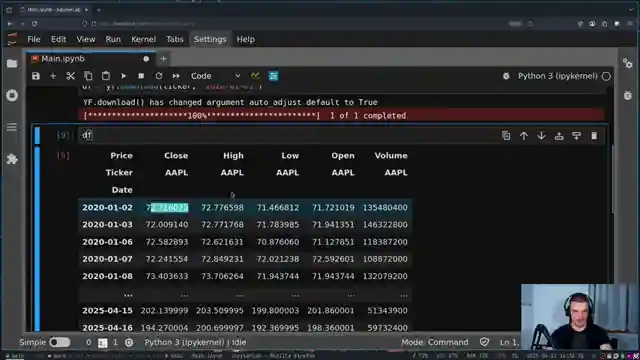Viewport: 640px width, 360px height.
Task: Click the green chart icon in notebook toolbar
Action: pos(255,76)
